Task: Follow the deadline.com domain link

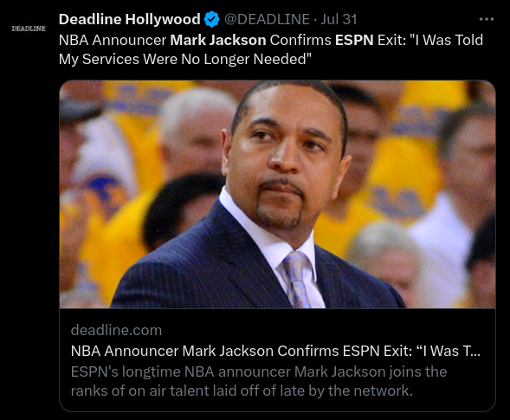Action: pyautogui.click(x=116, y=330)
